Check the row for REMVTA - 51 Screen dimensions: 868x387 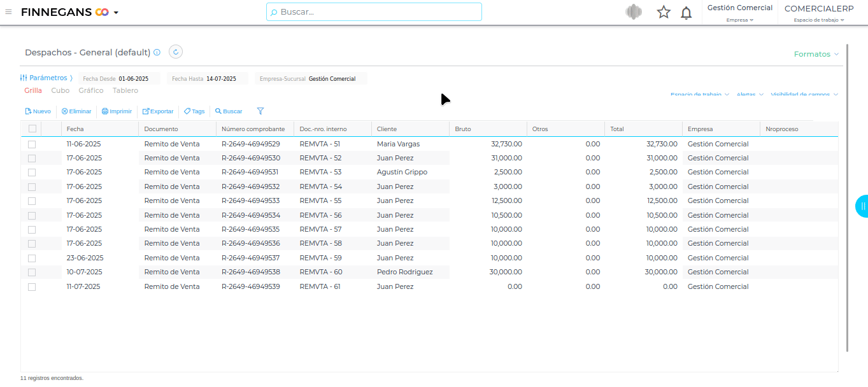32,144
